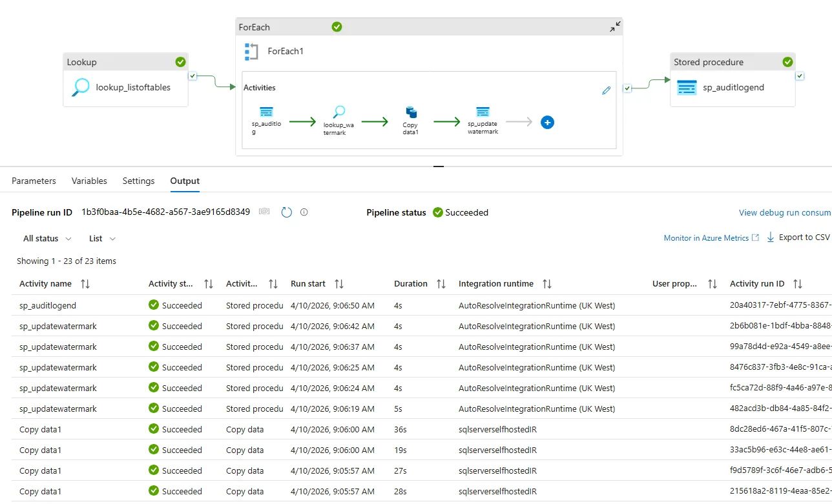Click the activity run ID starting 482acd3b
Viewport: 832px width, 504px height.
tap(780, 408)
